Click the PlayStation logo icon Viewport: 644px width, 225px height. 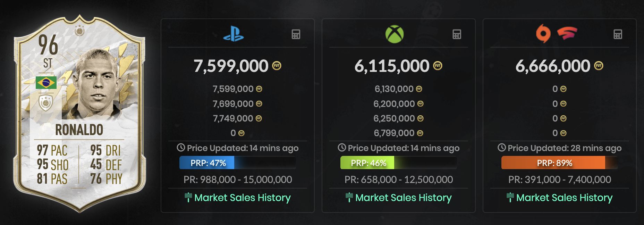(234, 34)
